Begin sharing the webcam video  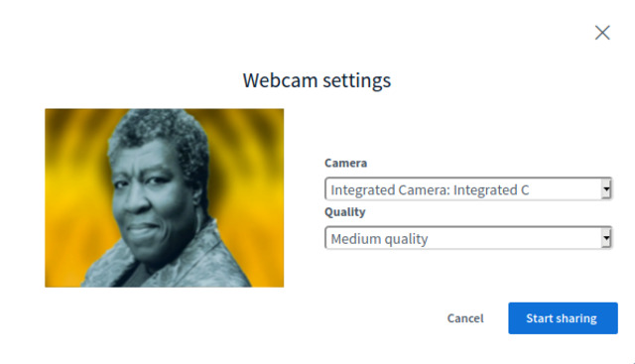point(563,318)
